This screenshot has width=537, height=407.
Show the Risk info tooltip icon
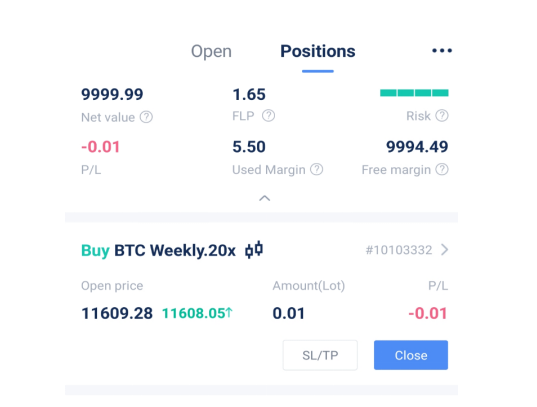[x=442, y=116]
